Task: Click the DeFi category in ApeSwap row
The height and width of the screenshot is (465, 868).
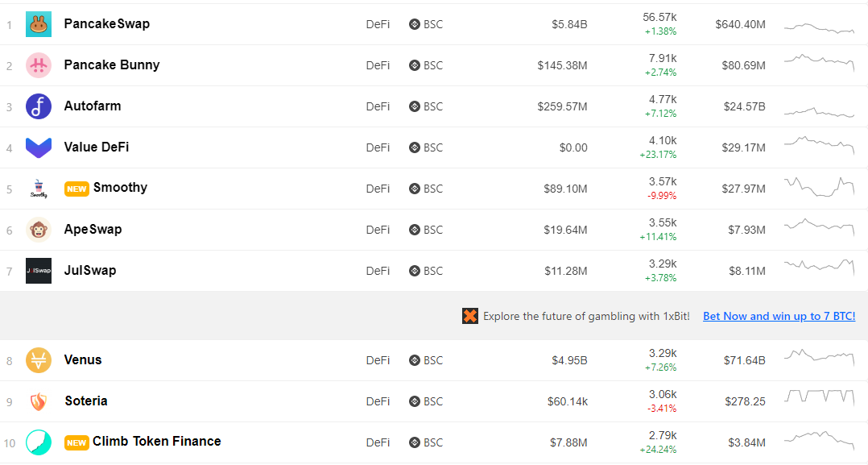Action: (378, 230)
